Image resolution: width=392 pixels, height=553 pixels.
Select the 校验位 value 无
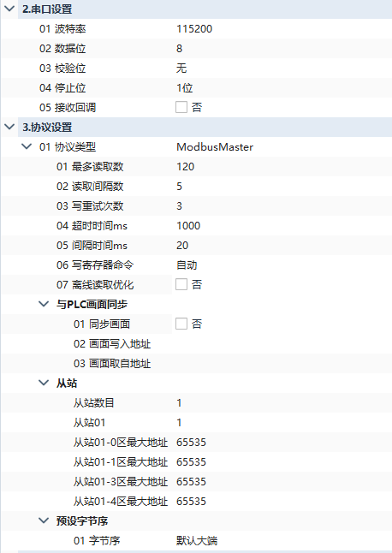(181, 68)
